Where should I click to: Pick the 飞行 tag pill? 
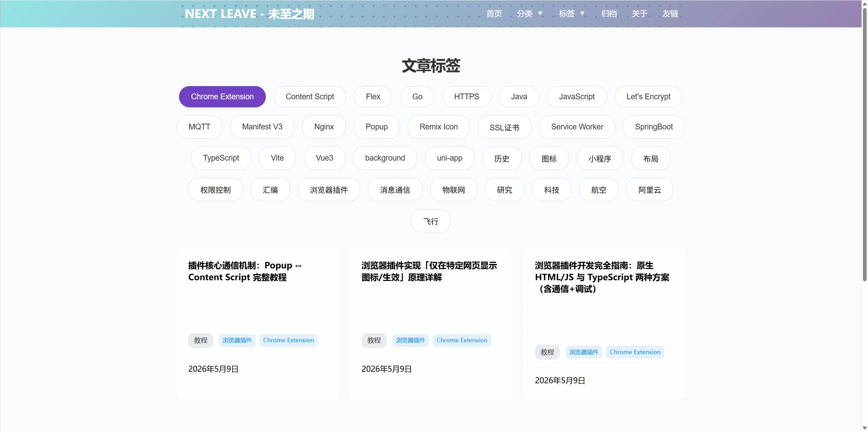[431, 221]
